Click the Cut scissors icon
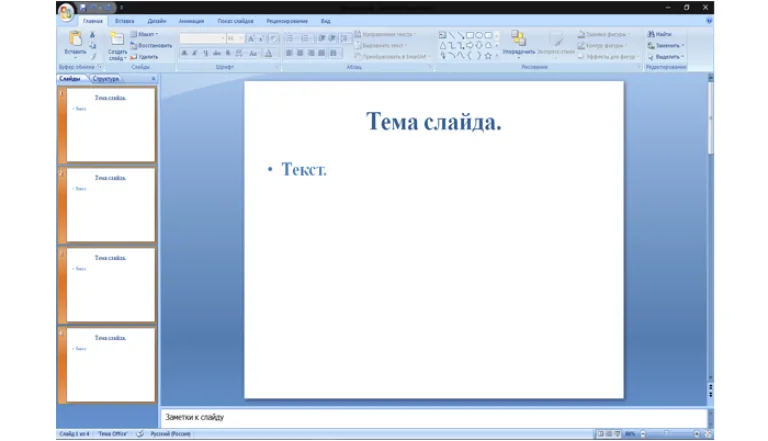The width and height of the screenshot is (768, 441). click(92, 35)
